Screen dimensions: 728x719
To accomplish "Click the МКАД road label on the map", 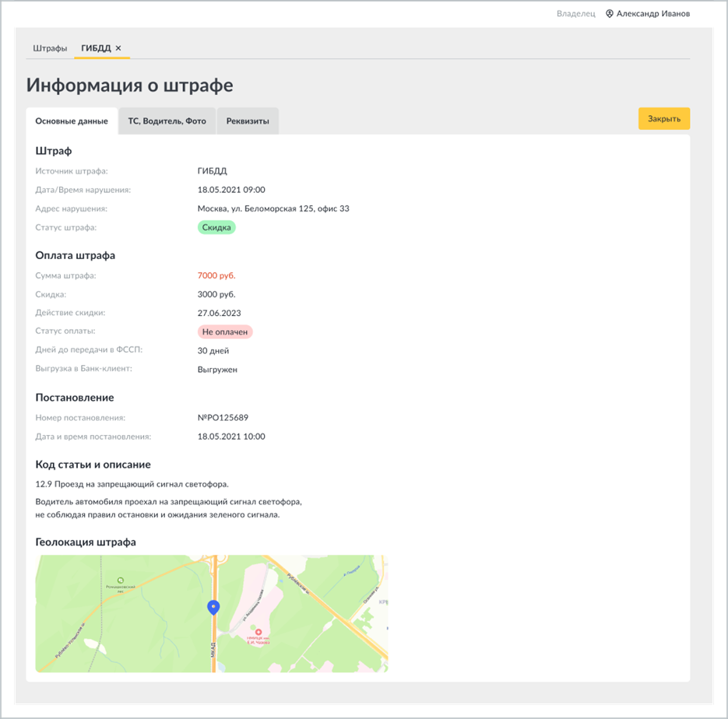I will pyautogui.click(x=213, y=650).
